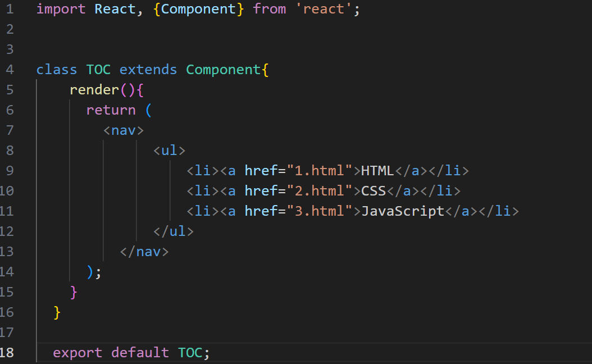Click 'TOC' class name on line 4
This screenshot has height=364, width=592.
(98, 70)
